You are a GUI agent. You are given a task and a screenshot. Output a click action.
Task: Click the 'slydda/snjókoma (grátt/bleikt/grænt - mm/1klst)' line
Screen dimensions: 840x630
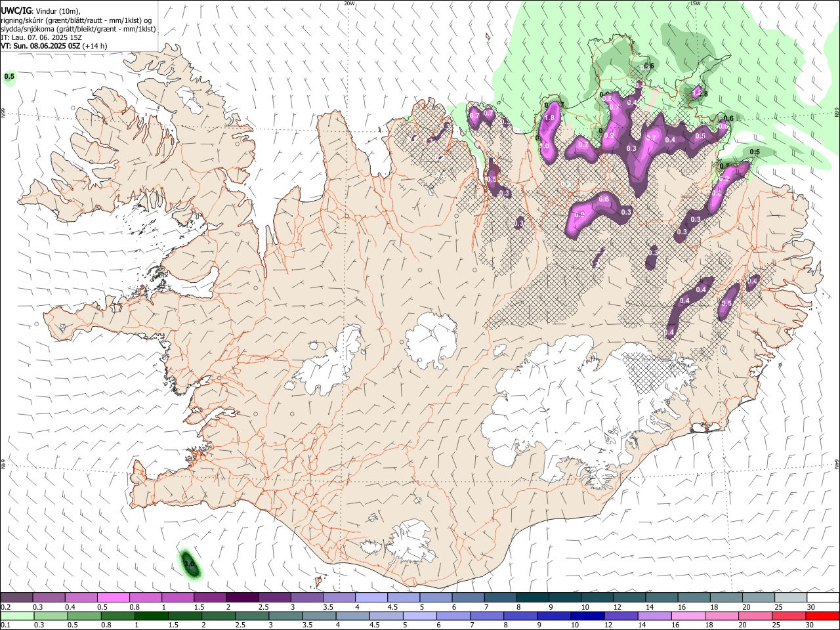[x=78, y=29]
